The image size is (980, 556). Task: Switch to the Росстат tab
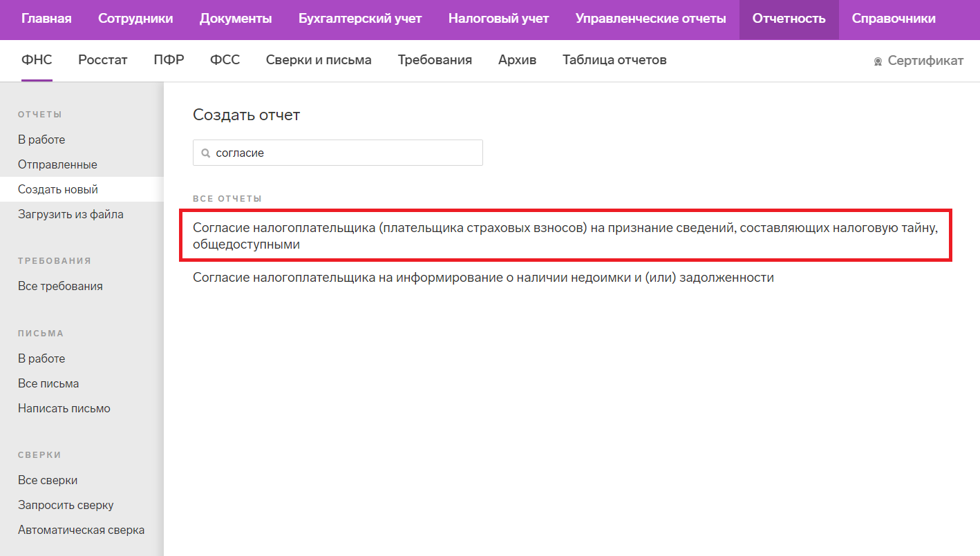[x=103, y=60]
